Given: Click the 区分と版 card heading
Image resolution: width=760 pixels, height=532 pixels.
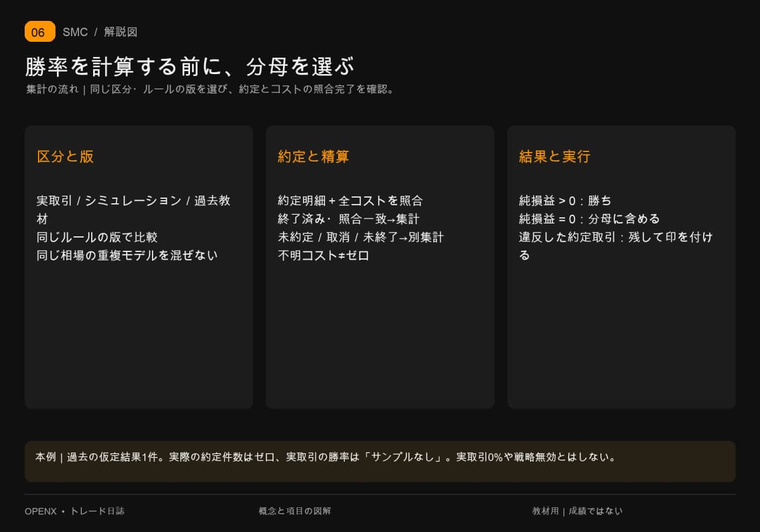Looking at the screenshot, I should [65, 156].
